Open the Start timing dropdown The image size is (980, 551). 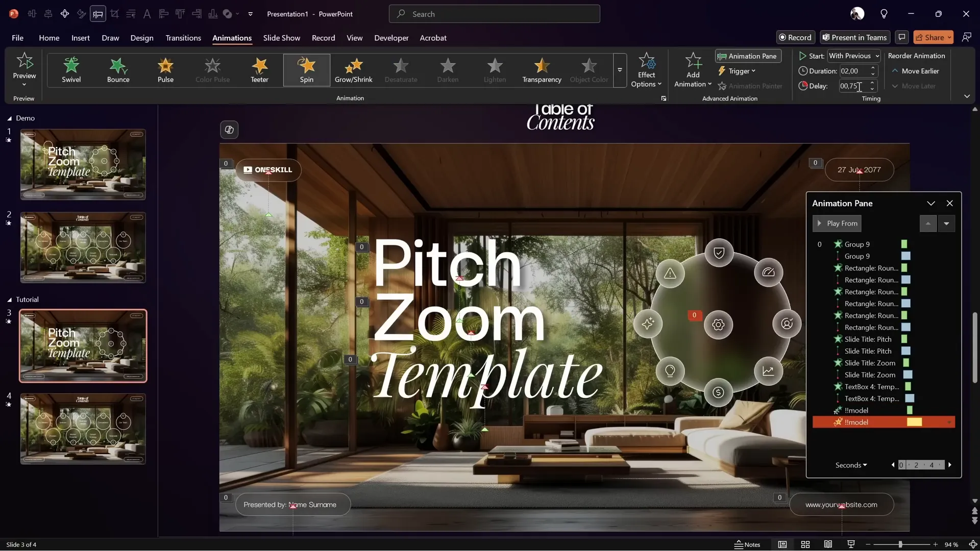[877, 56]
